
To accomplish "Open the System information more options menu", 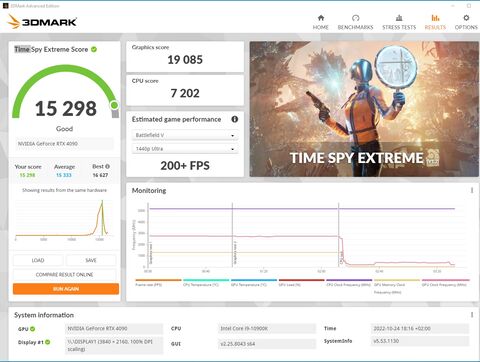I will click(472, 315).
